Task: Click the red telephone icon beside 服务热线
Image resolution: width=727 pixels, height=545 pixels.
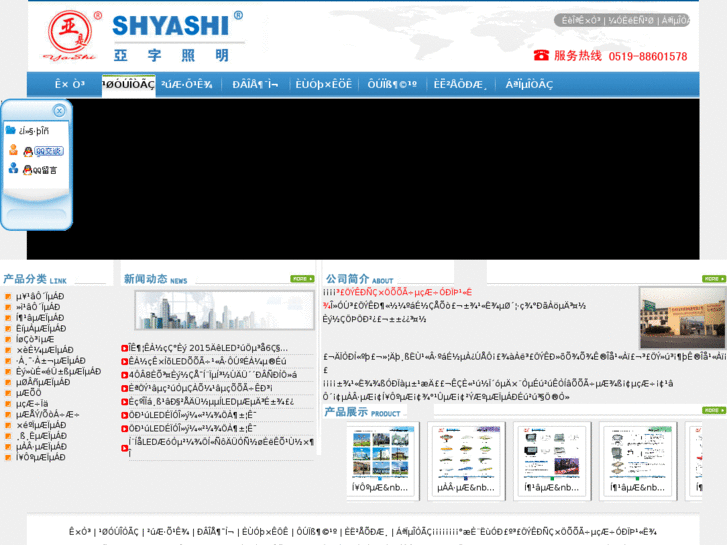Action: coord(541,55)
